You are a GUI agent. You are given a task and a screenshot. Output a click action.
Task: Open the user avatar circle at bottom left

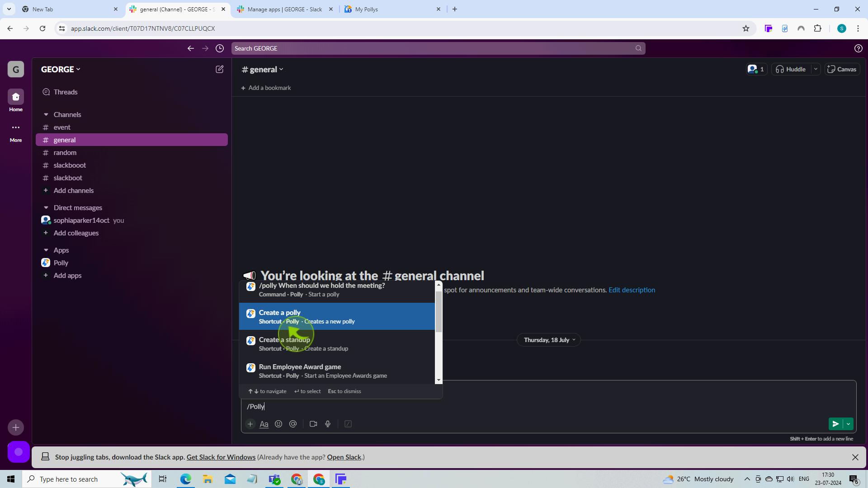click(19, 452)
